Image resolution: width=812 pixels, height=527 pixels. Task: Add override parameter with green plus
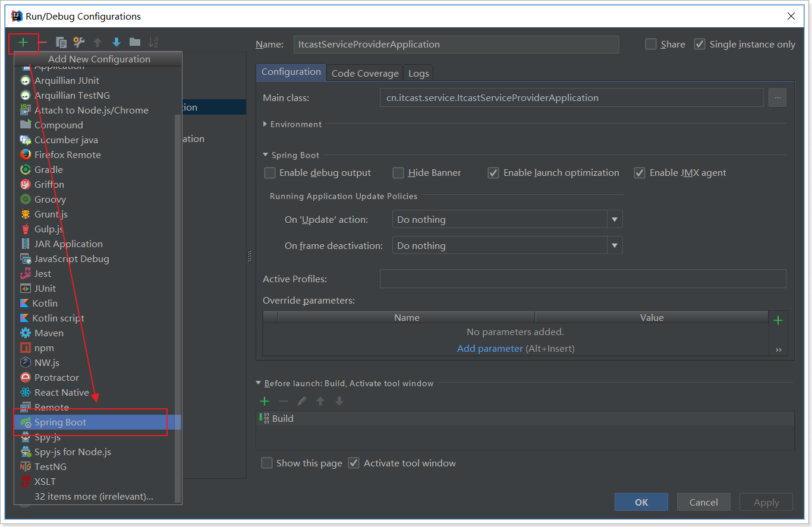[x=778, y=320]
